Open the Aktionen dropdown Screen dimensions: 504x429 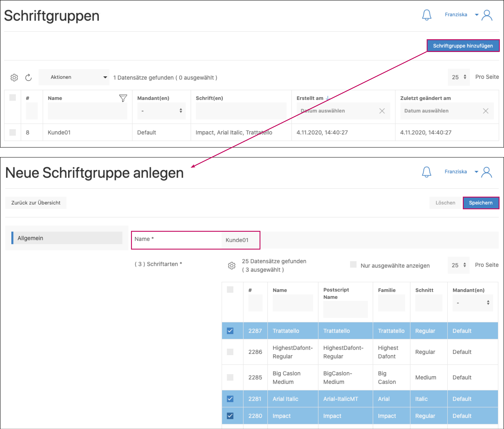[74, 77]
